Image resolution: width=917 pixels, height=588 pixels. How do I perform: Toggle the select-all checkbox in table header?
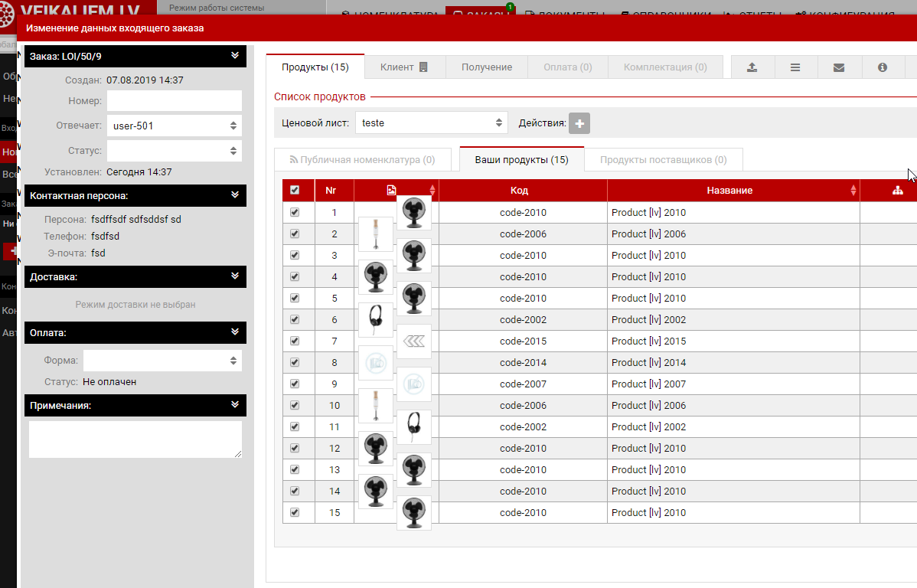point(295,191)
